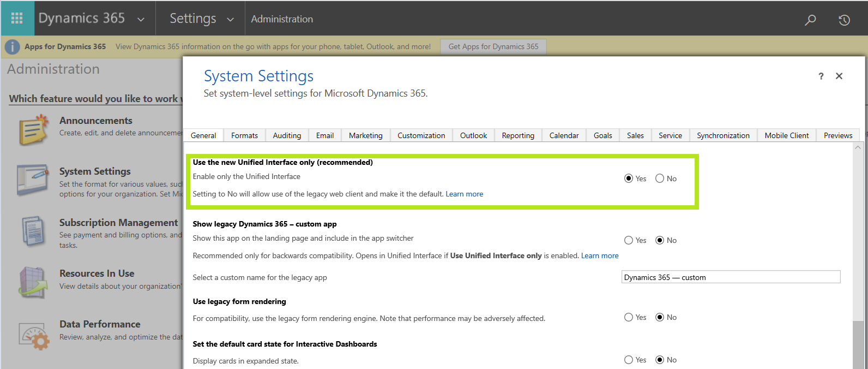The height and width of the screenshot is (369, 868).
Task: Switch to the Calendar tab
Action: (564, 135)
